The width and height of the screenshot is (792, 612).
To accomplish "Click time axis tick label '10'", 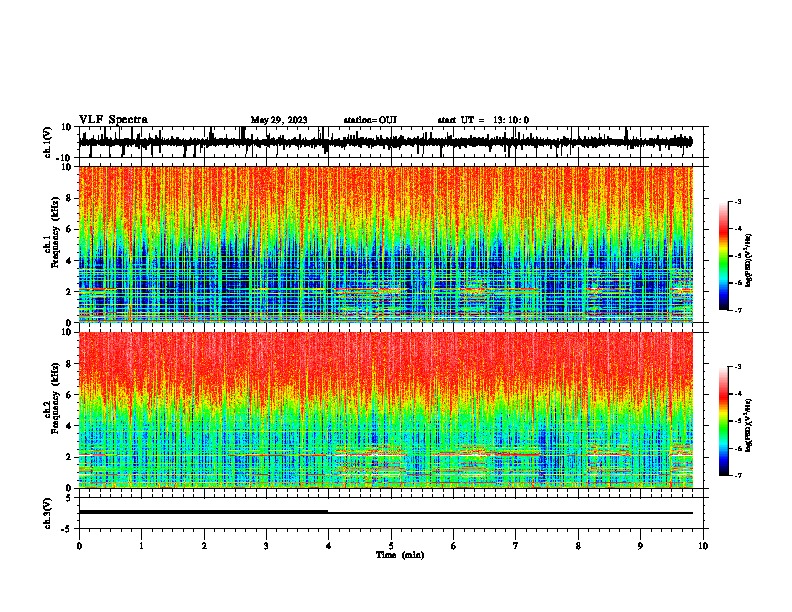I will (x=703, y=546).
